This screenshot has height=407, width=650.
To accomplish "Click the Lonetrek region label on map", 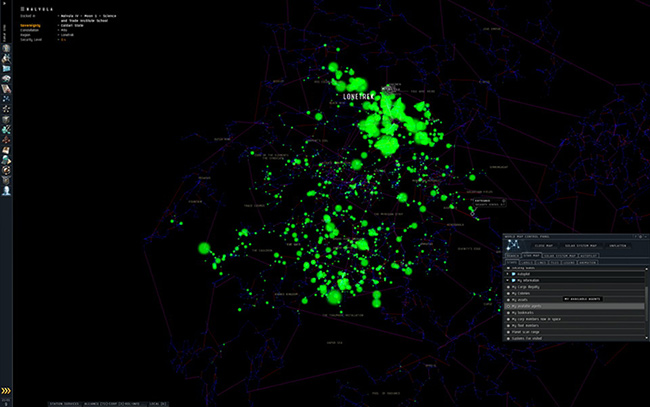I will point(359,97).
